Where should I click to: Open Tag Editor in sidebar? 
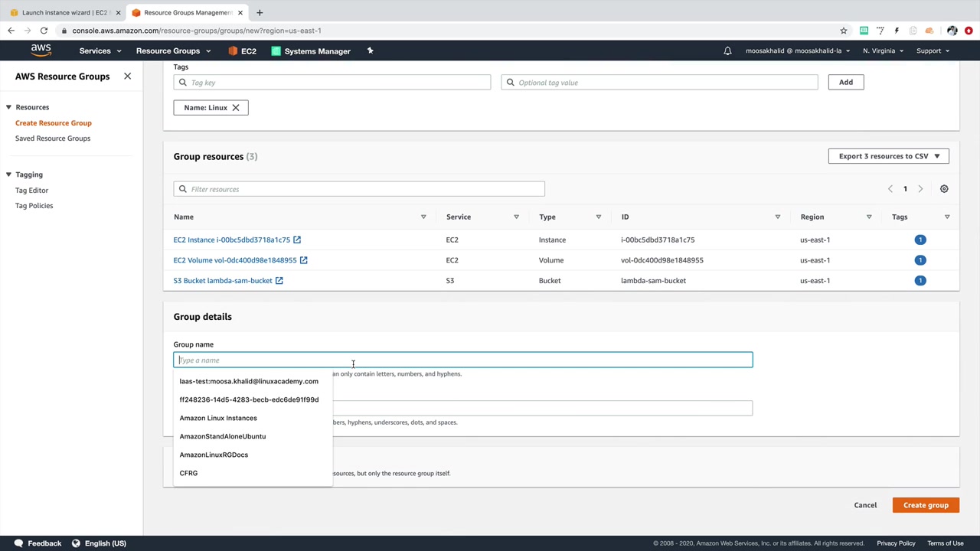(31, 191)
